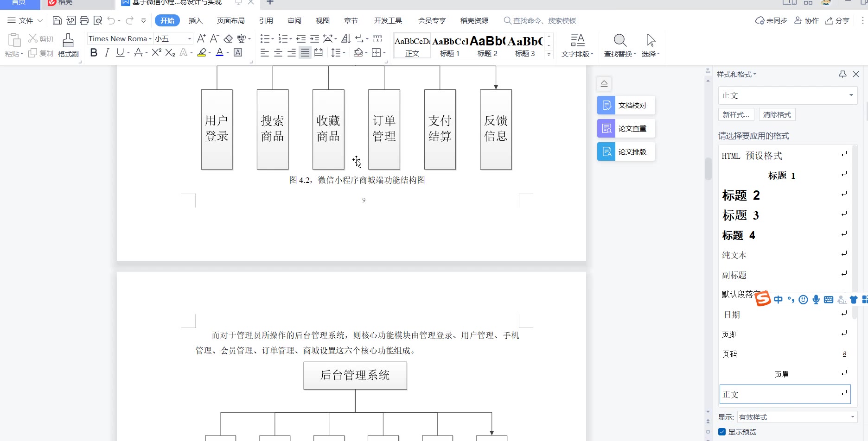Open the 文件 menu dropdown arrow
The image size is (868, 441).
tap(40, 20)
